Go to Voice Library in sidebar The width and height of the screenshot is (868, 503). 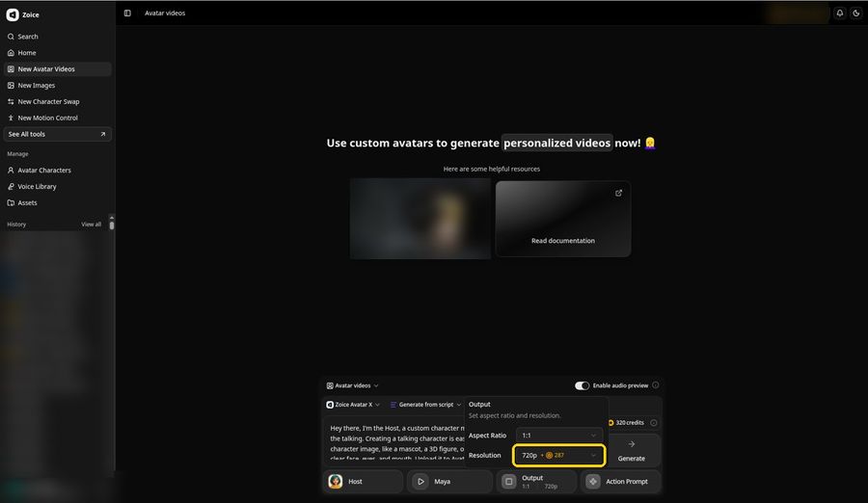pos(37,187)
